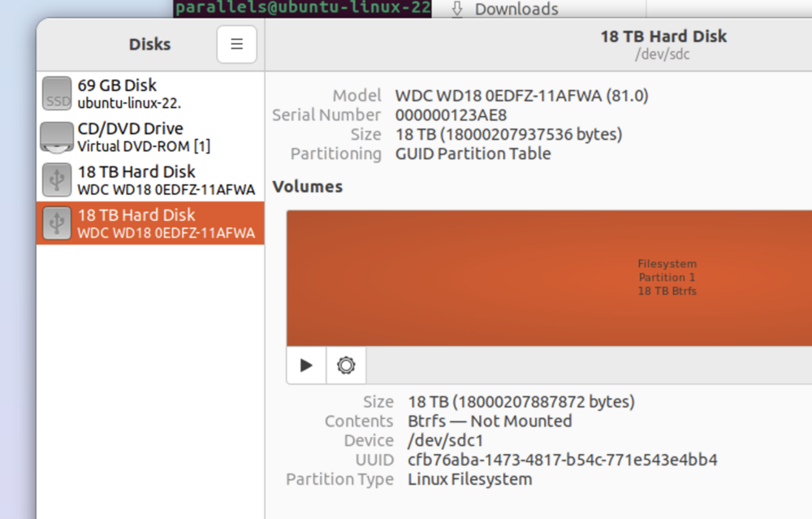812x519 pixels.
Task: Click the serial number 000000123AE8
Action: [451, 115]
